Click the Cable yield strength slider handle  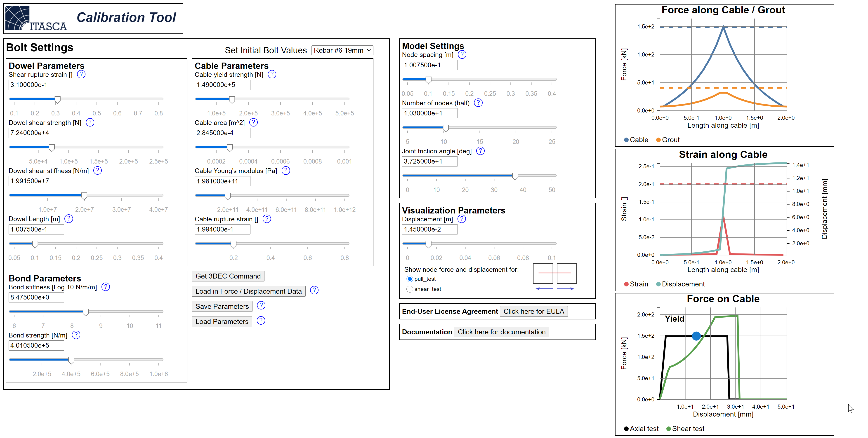(232, 99)
